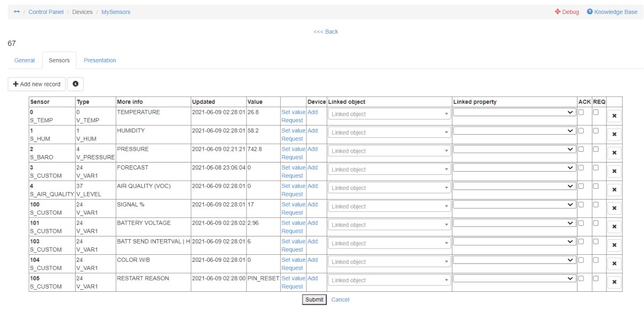Delete the BATT SEND INTERTVAL row with the x button
The height and width of the screenshot is (309, 644).
coord(614,245)
